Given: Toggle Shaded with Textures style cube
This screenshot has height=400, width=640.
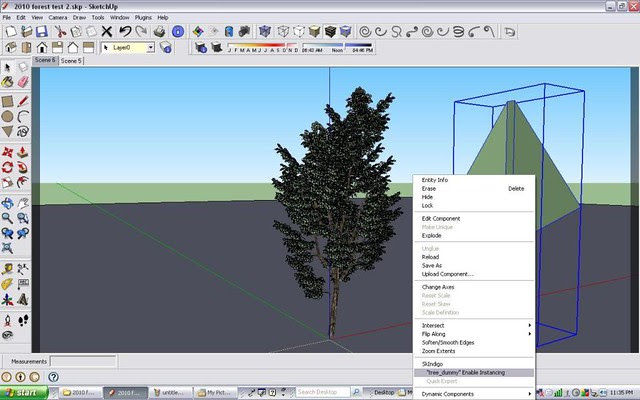Looking at the screenshot, I should click(x=330, y=31).
